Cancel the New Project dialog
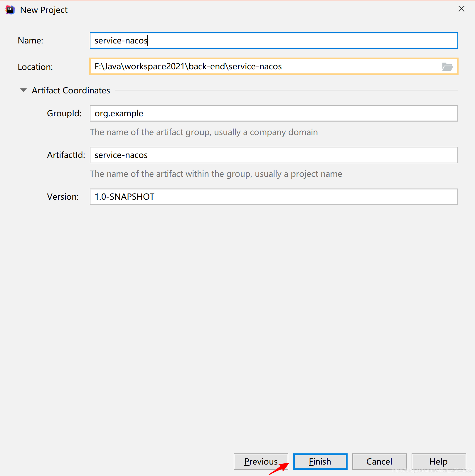475x476 pixels. [379, 461]
